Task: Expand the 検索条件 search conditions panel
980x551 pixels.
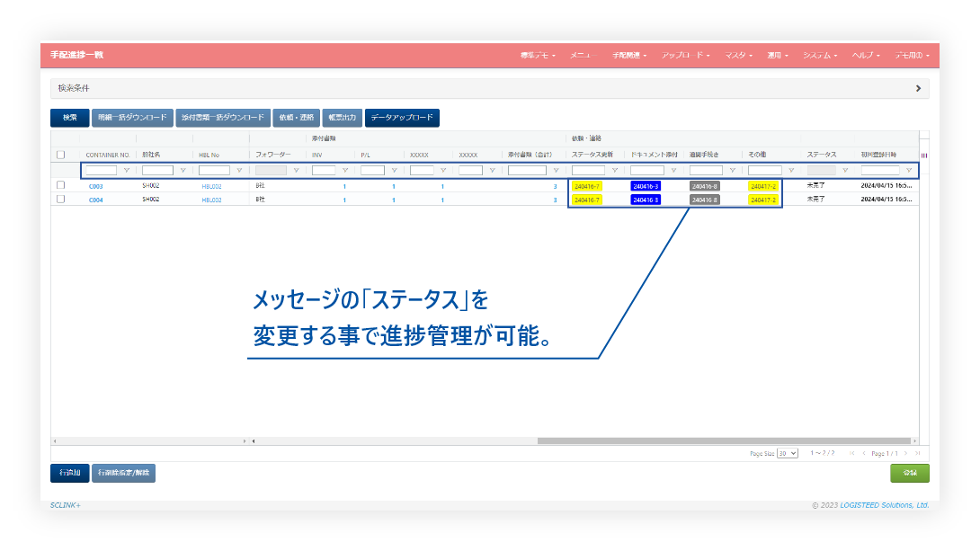Action: [x=917, y=88]
